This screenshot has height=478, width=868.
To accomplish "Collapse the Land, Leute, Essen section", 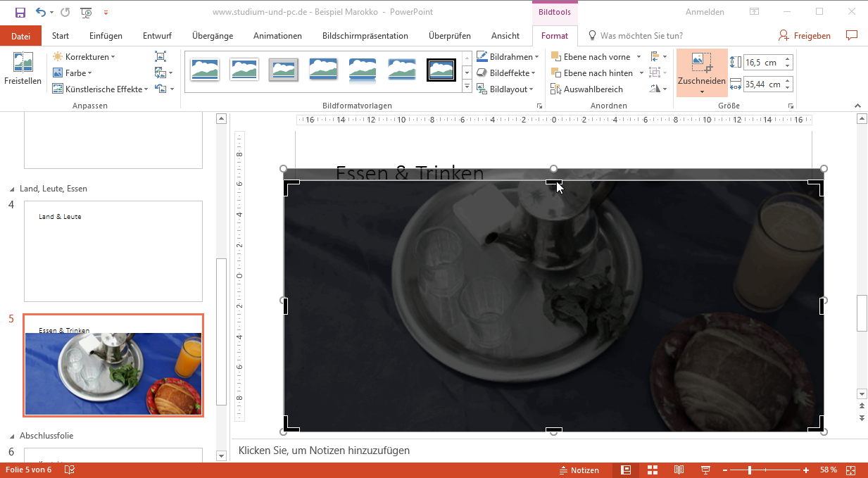I will point(11,189).
